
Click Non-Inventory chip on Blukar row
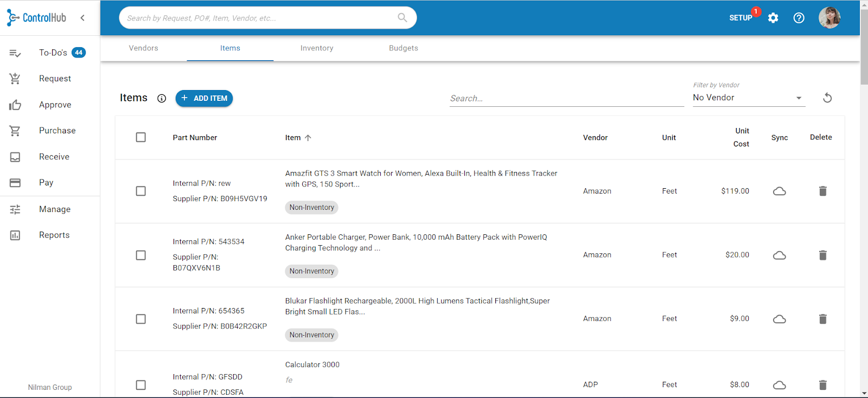(x=312, y=335)
